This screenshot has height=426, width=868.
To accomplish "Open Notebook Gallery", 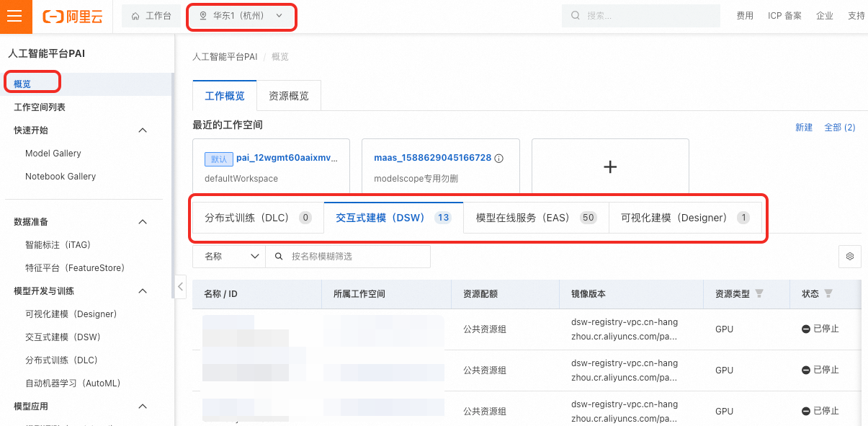I will point(61,176).
